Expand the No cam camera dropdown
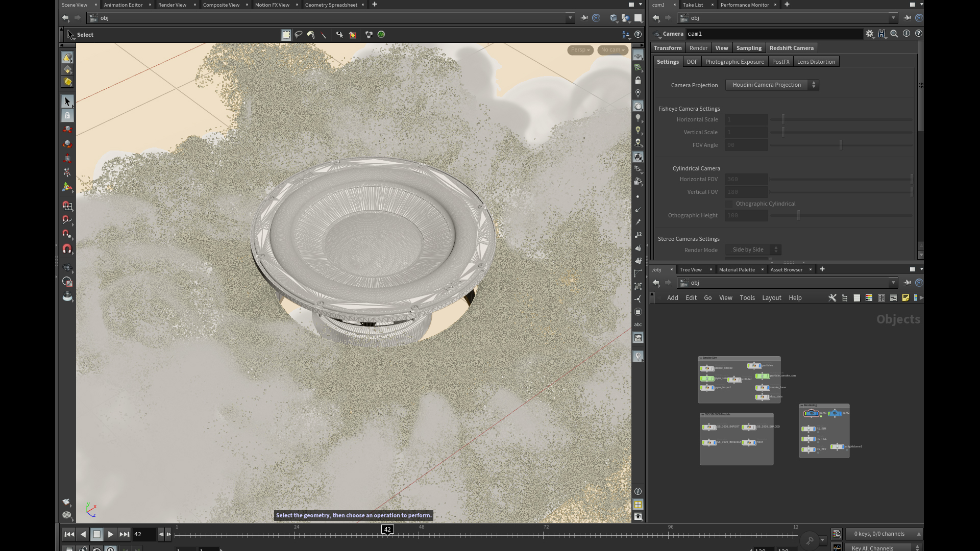Screen dimensions: 980x551 612,50
